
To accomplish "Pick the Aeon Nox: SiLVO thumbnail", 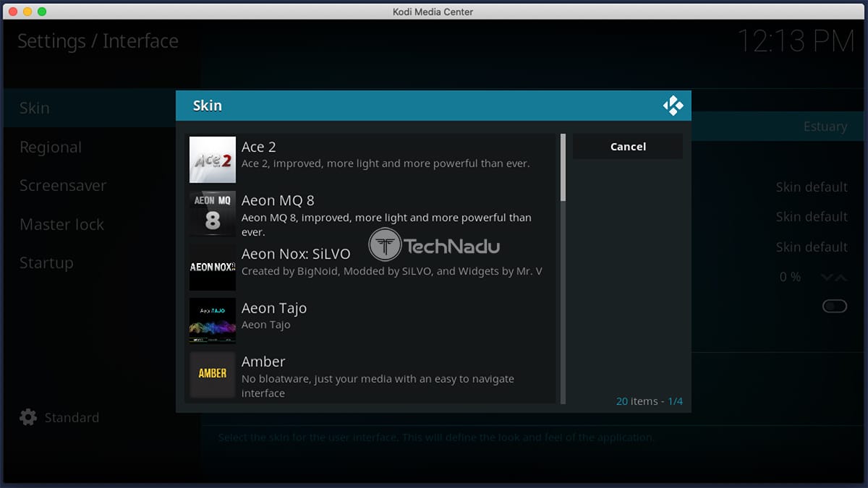I will pyautogui.click(x=213, y=267).
